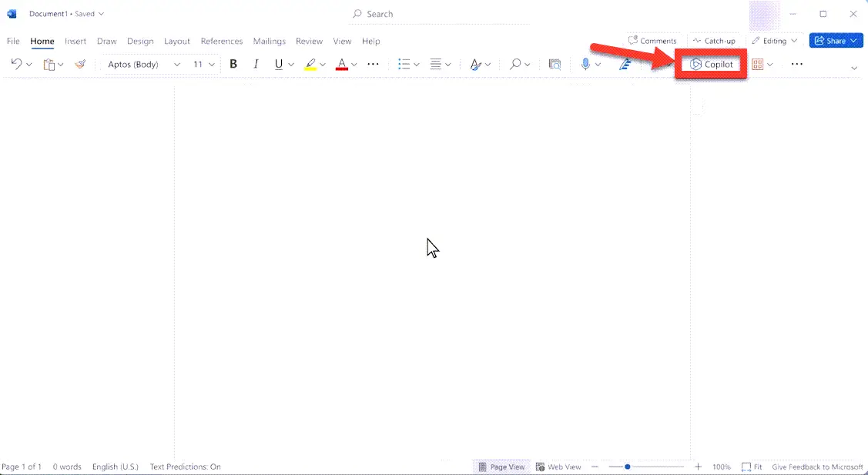Screen dimensions: 868x475
Task: Click the Paste clipboard icon
Action: point(49,65)
